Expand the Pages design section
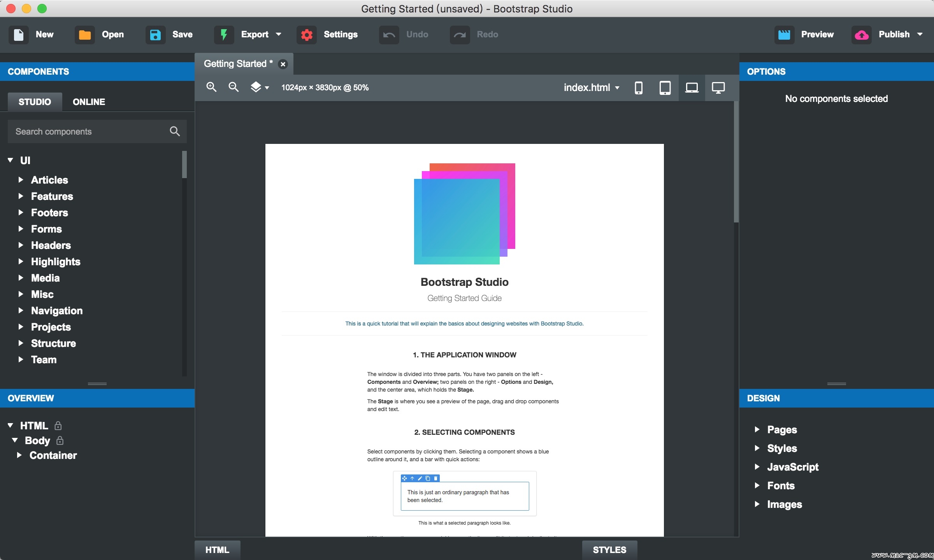934x560 pixels. [757, 429]
